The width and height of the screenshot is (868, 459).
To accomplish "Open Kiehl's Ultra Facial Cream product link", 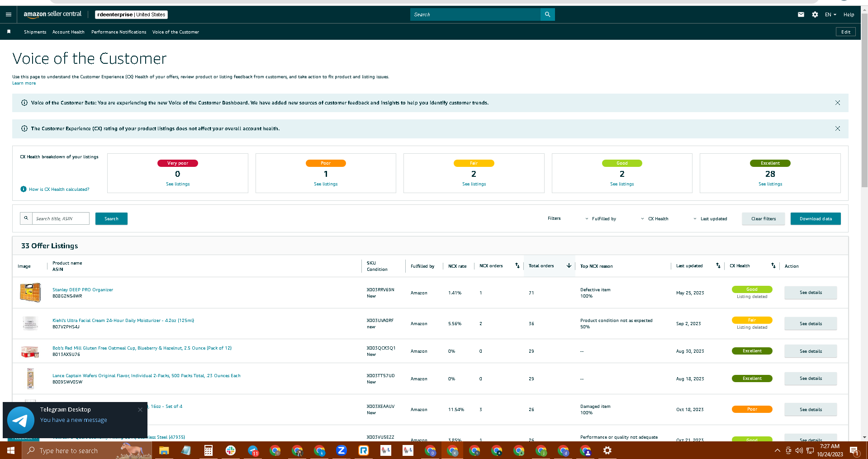I will (123, 321).
